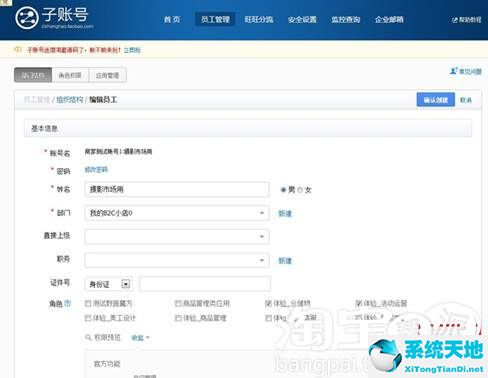Click 取消 next to confirm button

coord(466,100)
